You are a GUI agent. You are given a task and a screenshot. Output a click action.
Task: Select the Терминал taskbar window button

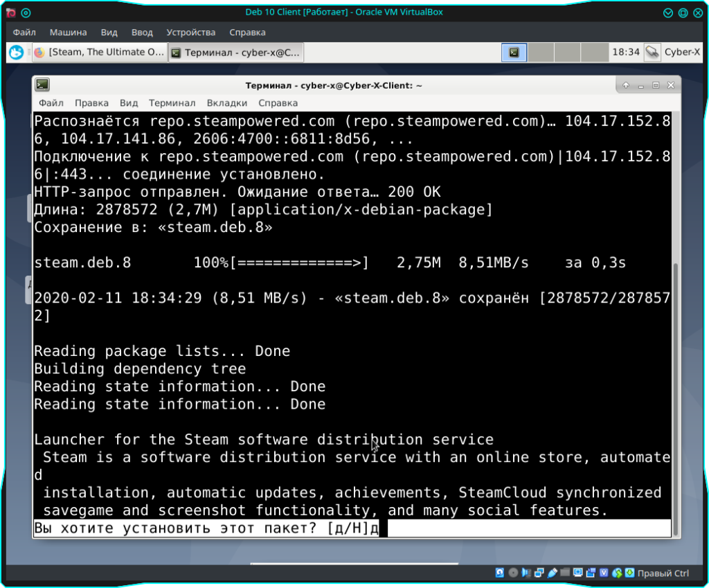pos(235,53)
